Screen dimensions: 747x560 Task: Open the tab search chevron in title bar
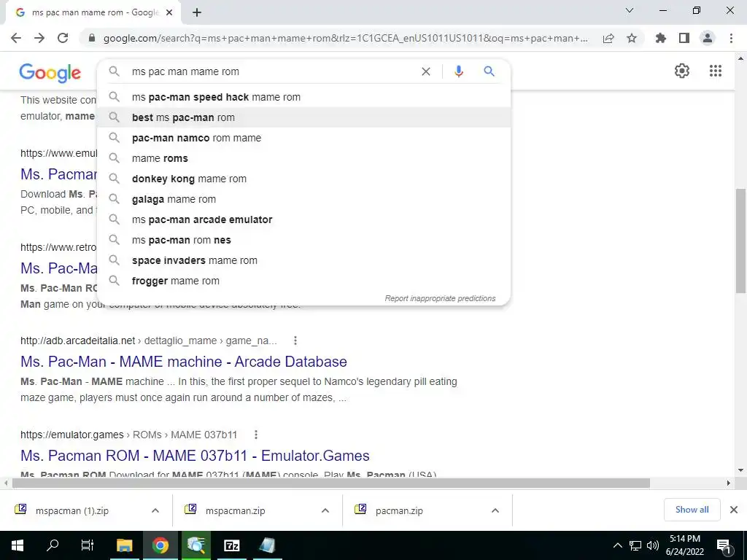click(630, 10)
